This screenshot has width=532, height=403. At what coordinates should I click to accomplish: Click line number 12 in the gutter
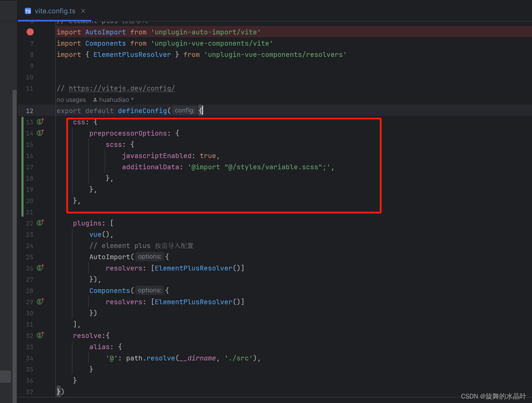click(x=30, y=111)
